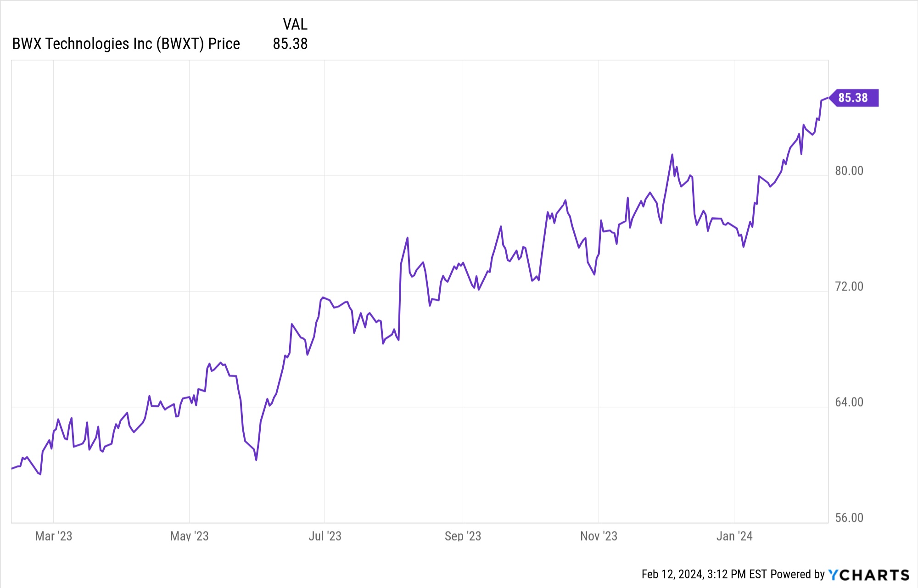Click the BWX Technologies Inc (BWXT) Price title
Image resolution: width=918 pixels, height=588 pixels.
pyautogui.click(x=126, y=44)
